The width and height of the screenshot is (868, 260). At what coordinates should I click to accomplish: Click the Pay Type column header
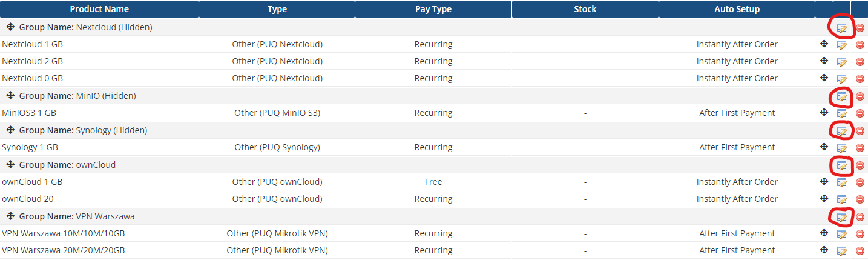click(x=433, y=9)
